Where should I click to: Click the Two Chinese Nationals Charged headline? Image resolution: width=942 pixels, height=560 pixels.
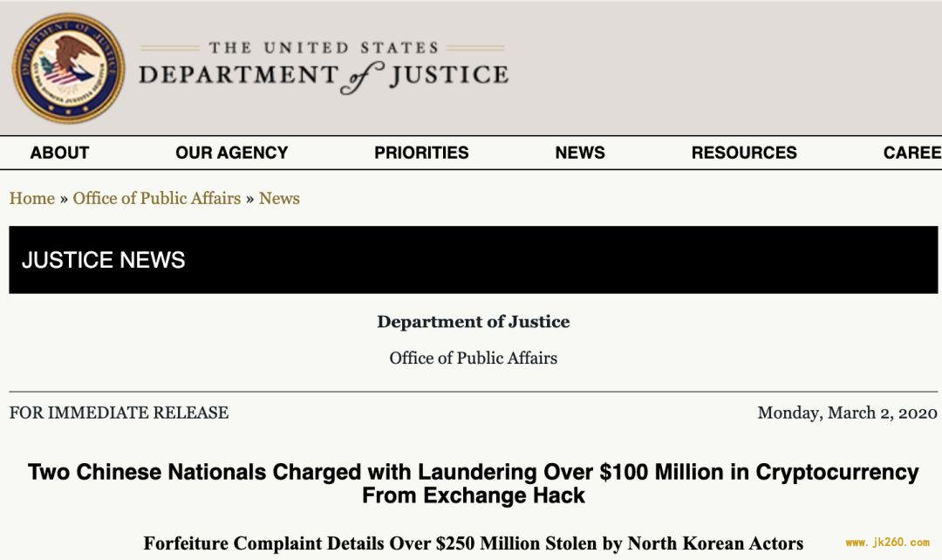pos(474,484)
